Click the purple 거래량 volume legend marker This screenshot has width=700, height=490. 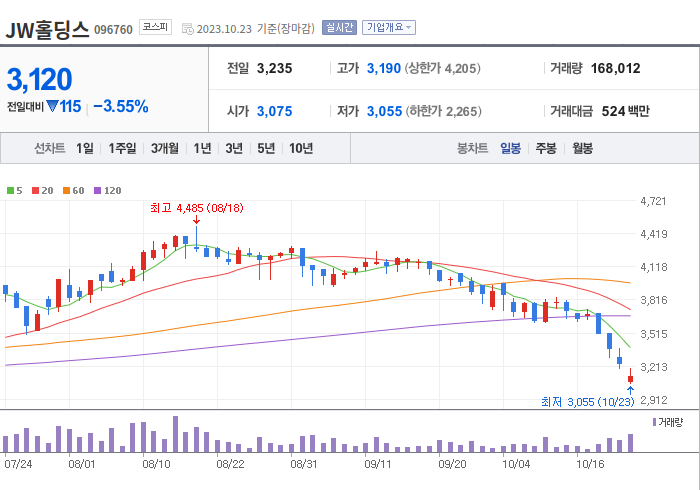click(654, 422)
